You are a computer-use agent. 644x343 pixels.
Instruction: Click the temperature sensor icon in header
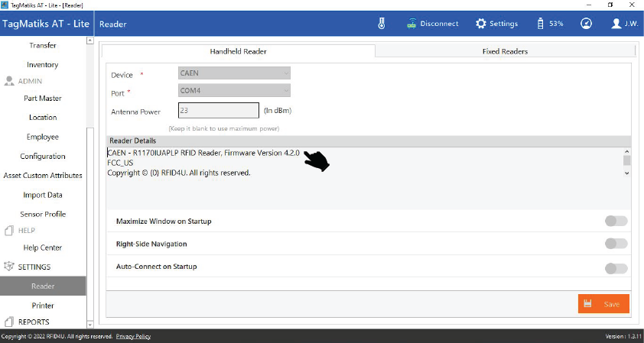tap(381, 24)
